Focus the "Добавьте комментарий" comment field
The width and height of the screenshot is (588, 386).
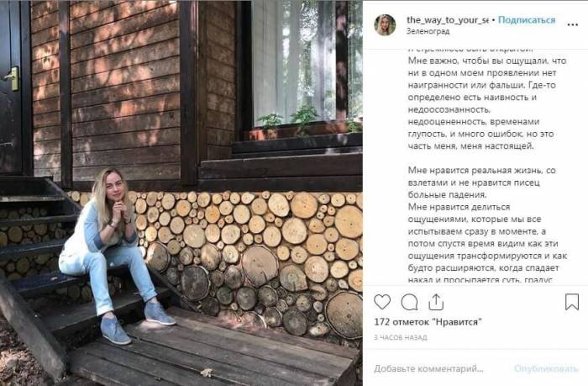point(437,368)
